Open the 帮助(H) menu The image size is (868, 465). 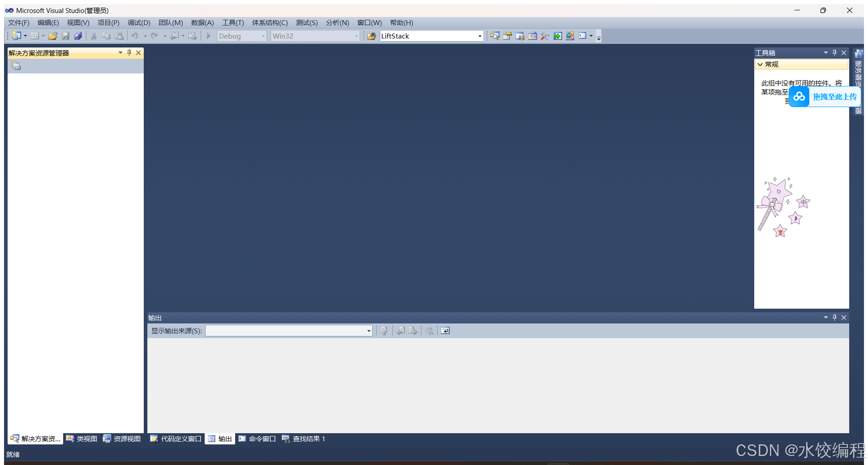coord(402,23)
